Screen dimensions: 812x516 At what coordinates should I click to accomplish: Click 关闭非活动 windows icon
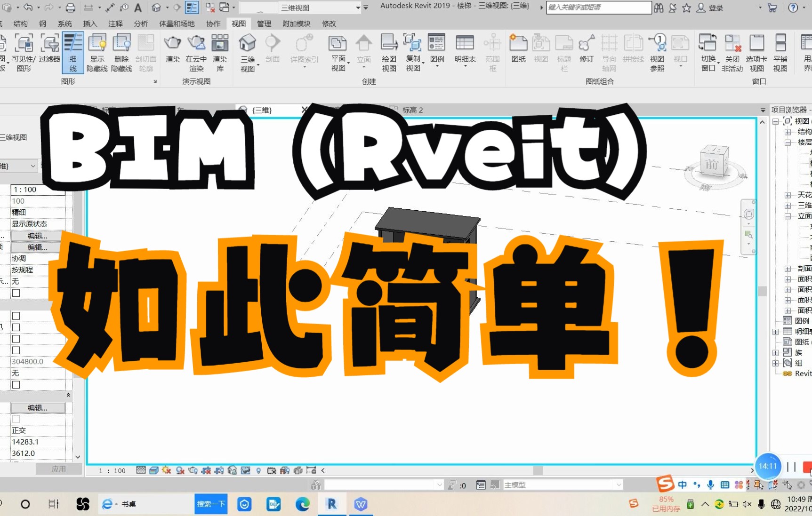[x=732, y=43]
